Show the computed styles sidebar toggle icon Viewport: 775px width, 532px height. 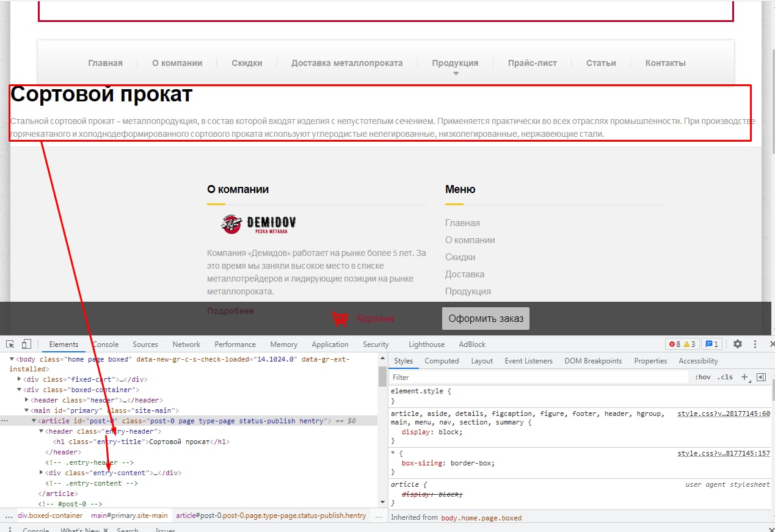pyautogui.click(x=761, y=377)
